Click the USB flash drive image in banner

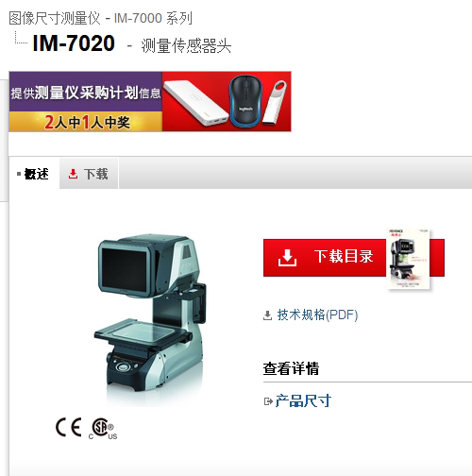point(275,102)
